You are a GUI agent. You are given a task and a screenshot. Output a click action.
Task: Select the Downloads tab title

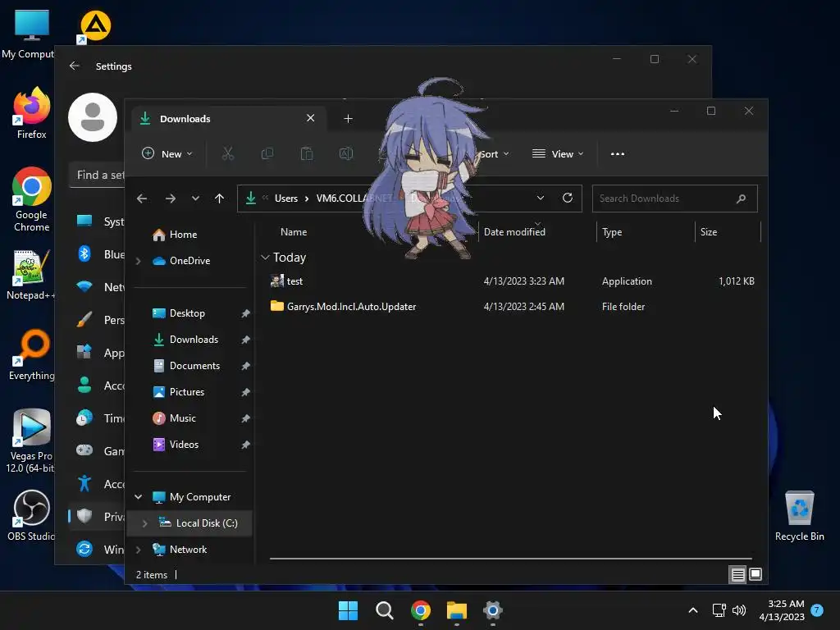click(x=185, y=119)
